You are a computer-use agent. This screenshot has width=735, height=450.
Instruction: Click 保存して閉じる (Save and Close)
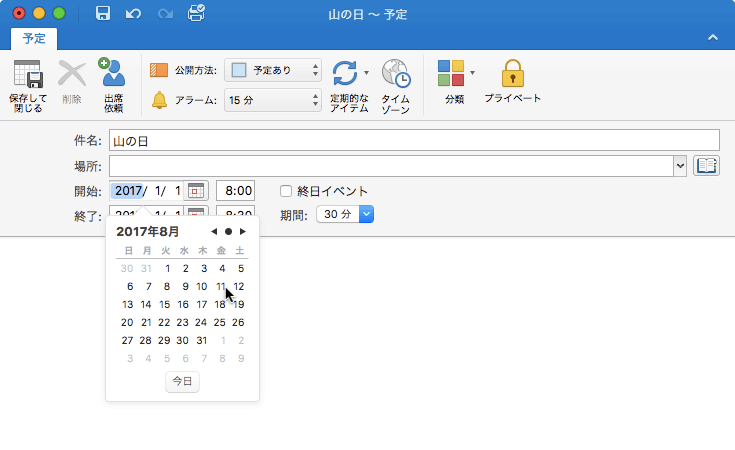pos(28,86)
